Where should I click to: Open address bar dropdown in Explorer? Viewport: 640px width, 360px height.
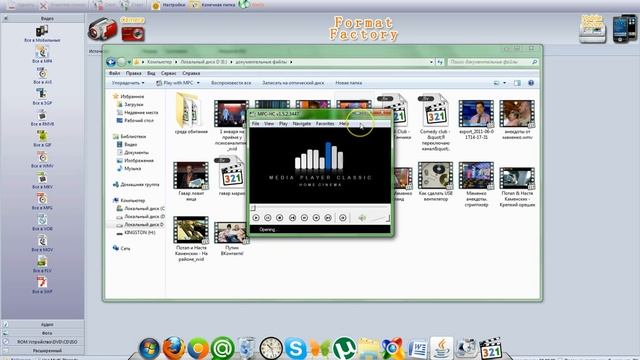(431, 62)
